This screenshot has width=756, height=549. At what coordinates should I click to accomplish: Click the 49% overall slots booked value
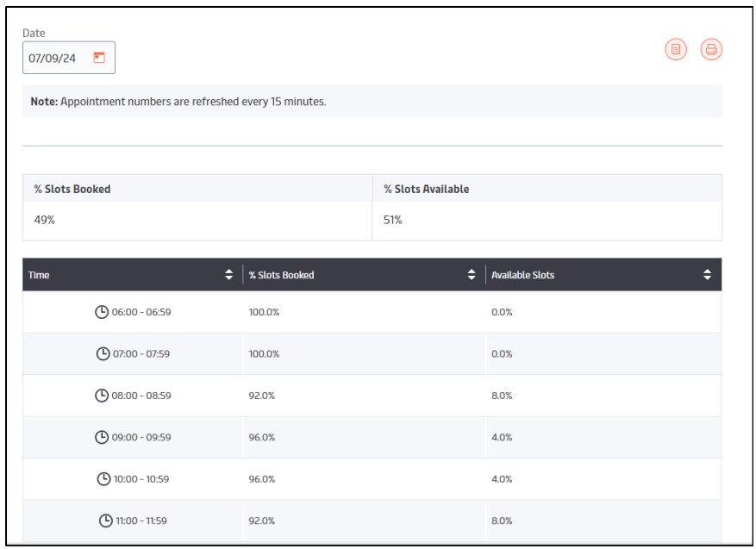click(x=45, y=221)
